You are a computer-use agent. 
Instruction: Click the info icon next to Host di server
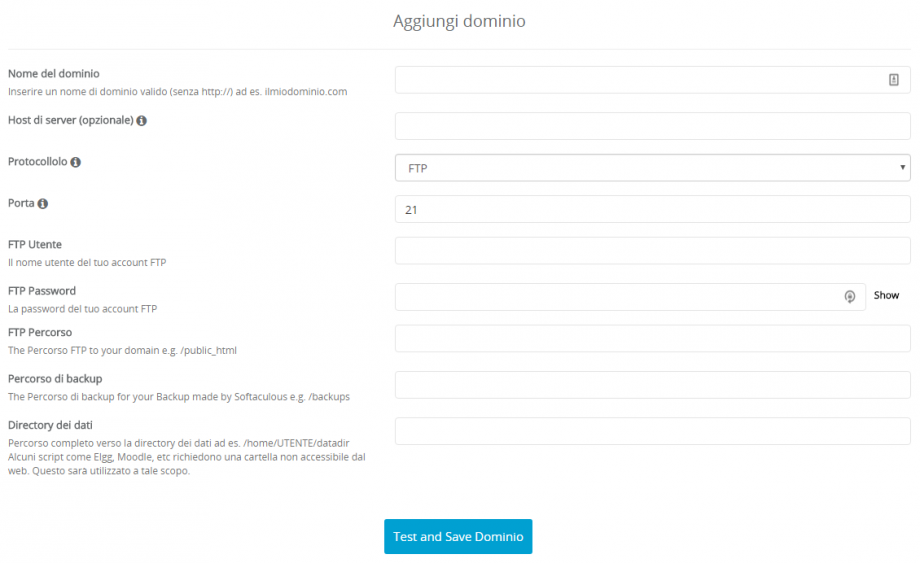coord(141,121)
